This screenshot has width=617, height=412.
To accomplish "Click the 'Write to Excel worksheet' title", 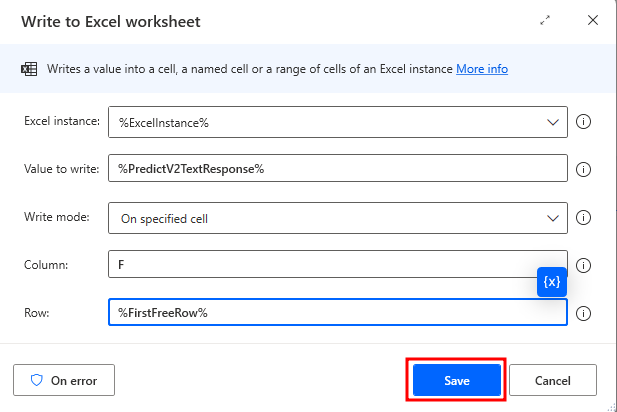I will point(111,22).
